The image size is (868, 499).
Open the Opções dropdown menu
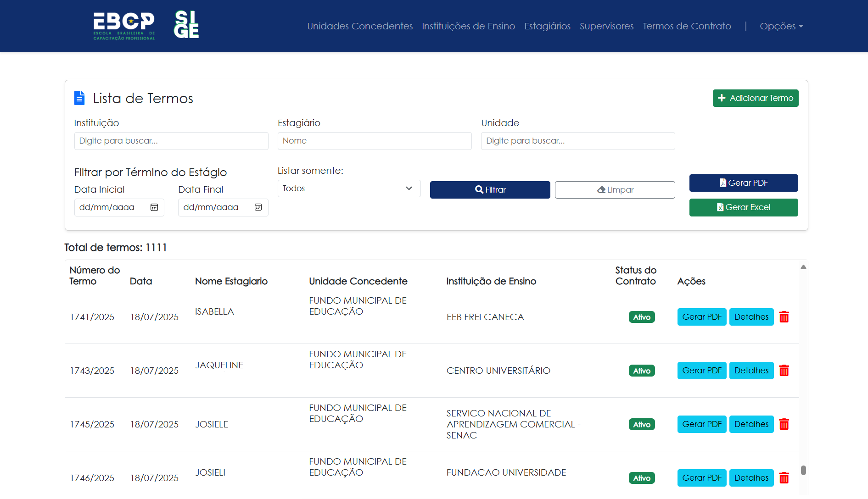[x=781, y=26]
